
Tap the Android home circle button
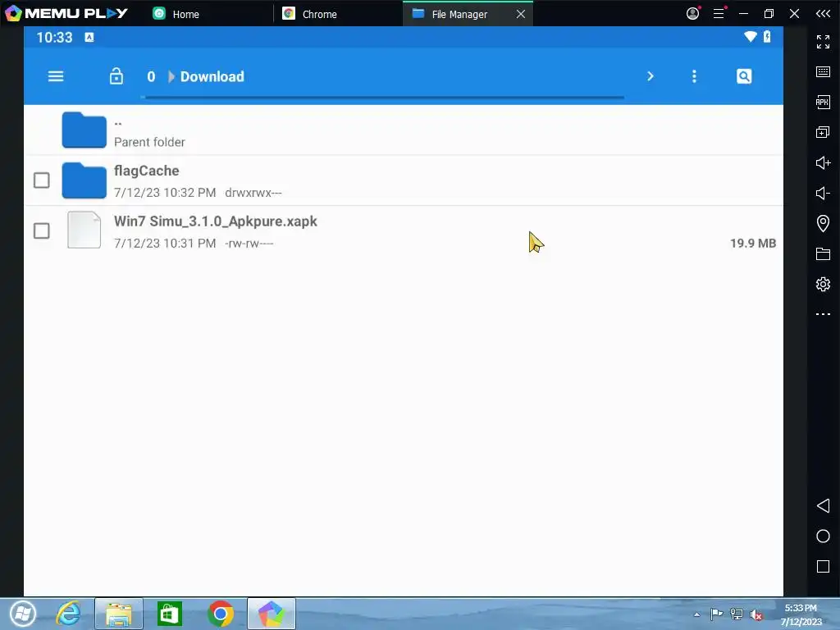coord(823,536)
